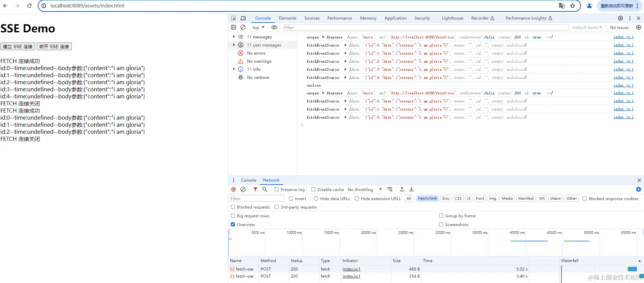Open network search magnifier
The height and width of the screenshot is (283, 644).
265,189
